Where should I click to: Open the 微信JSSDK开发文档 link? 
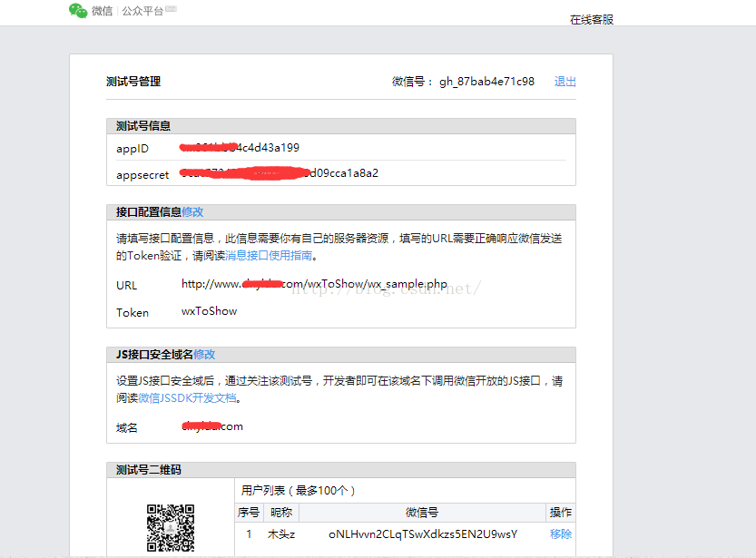(x=187, y=397)
